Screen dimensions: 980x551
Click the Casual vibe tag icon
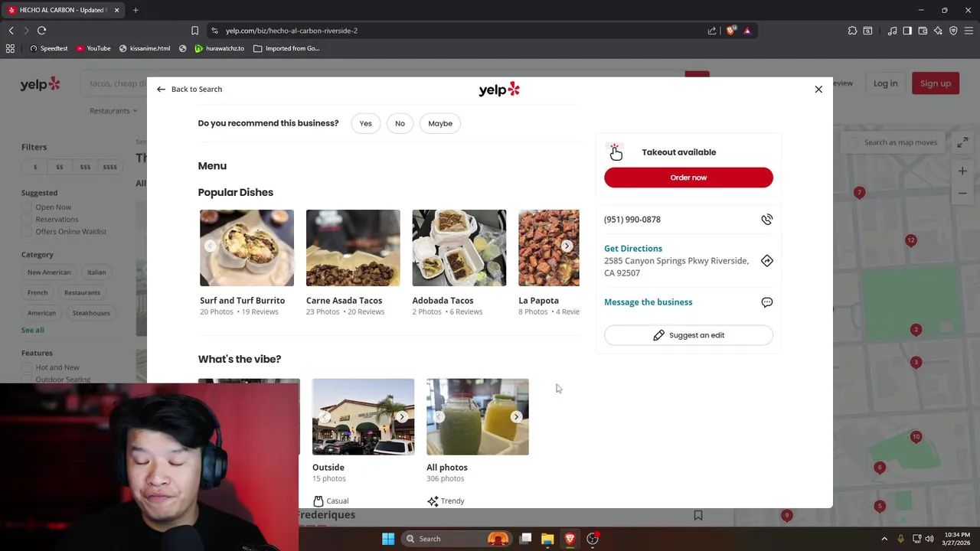318,500
